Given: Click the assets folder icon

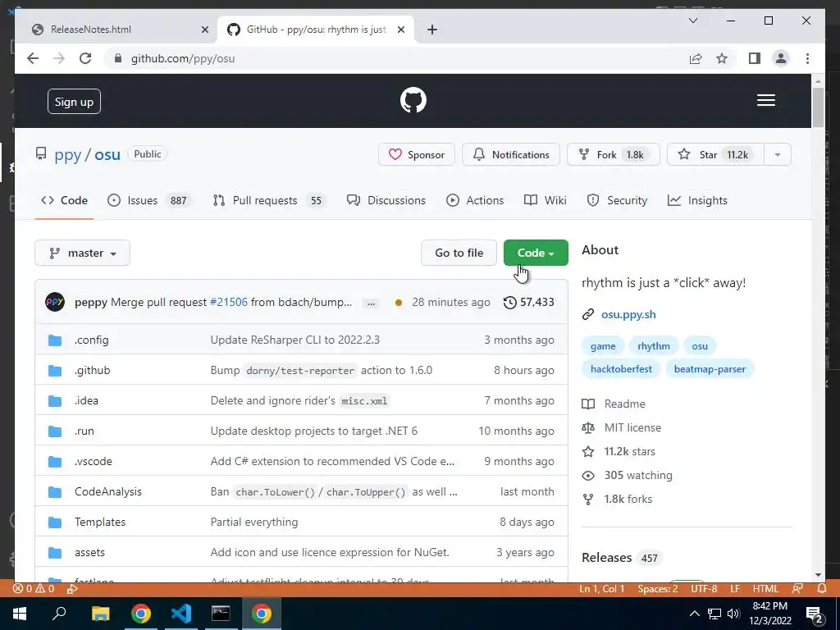Looking at the screenshot, I should (x=55, y=552).
